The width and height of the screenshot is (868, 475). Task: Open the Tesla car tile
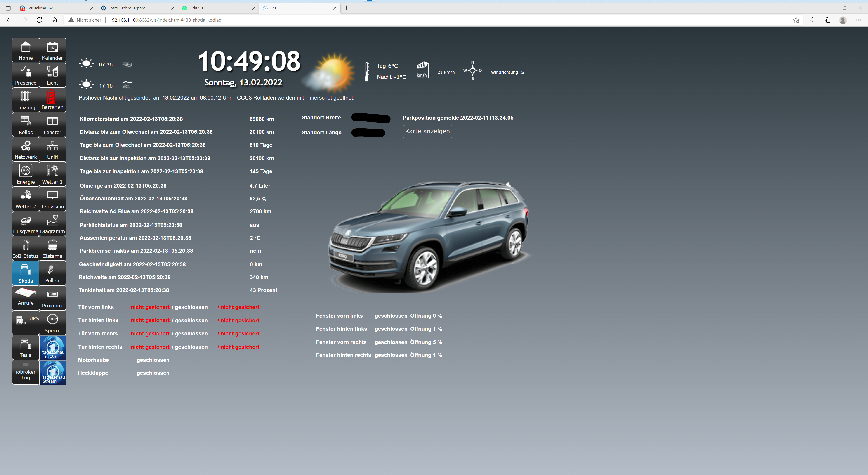(26, 348)
